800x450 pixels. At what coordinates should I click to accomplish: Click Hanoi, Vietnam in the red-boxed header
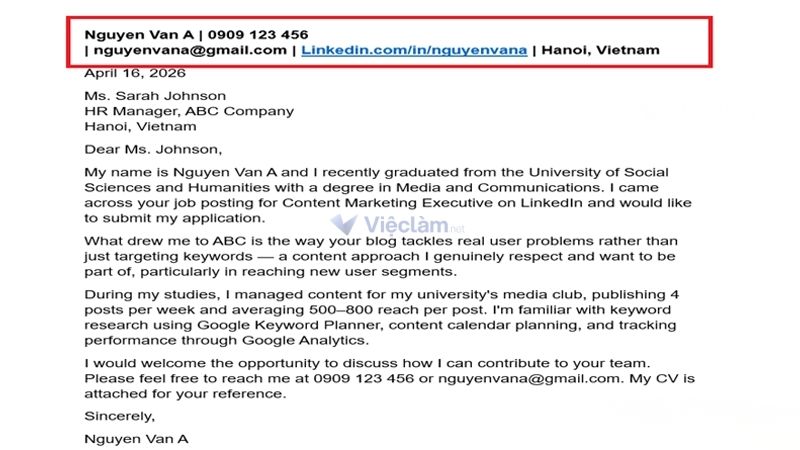coord(600,50)
